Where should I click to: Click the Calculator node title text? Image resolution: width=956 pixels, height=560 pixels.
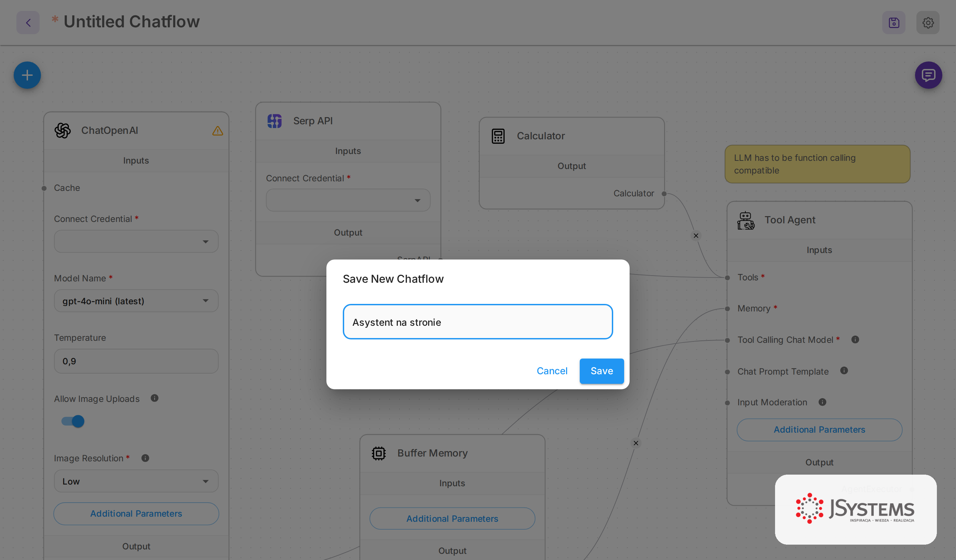[541, 136]
